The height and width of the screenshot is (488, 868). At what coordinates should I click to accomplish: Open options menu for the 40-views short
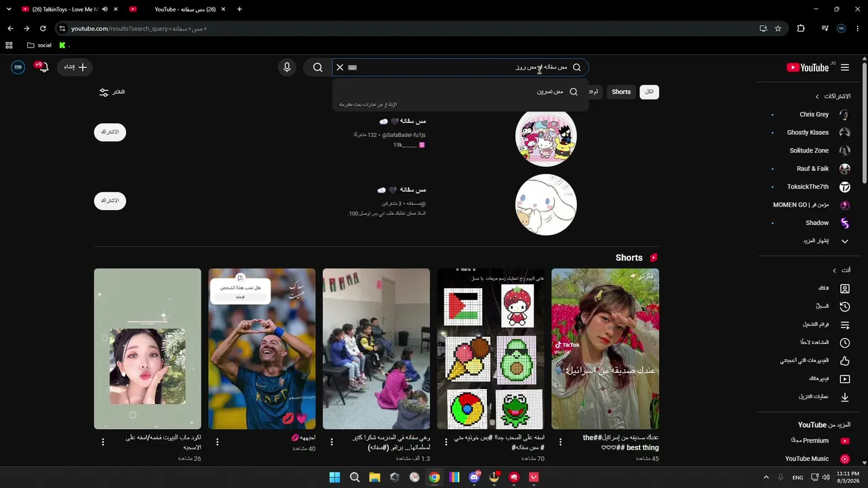pos(217,442)
